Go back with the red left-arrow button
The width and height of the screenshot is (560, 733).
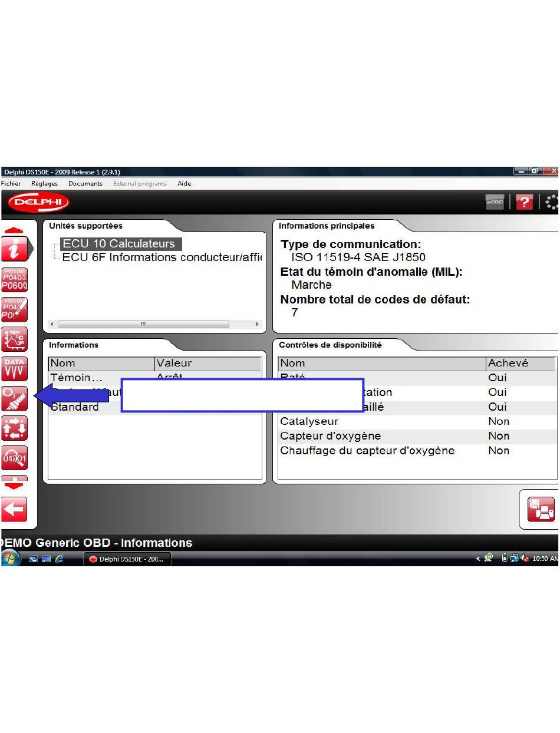(x=14, y=509)
